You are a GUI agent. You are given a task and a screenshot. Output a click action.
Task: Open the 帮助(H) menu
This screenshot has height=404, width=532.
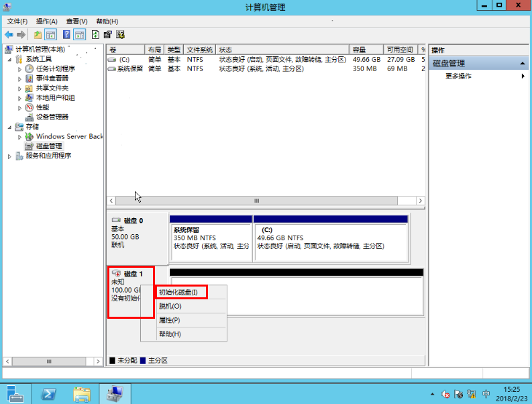pyautogui.click(x=107, y=21)
